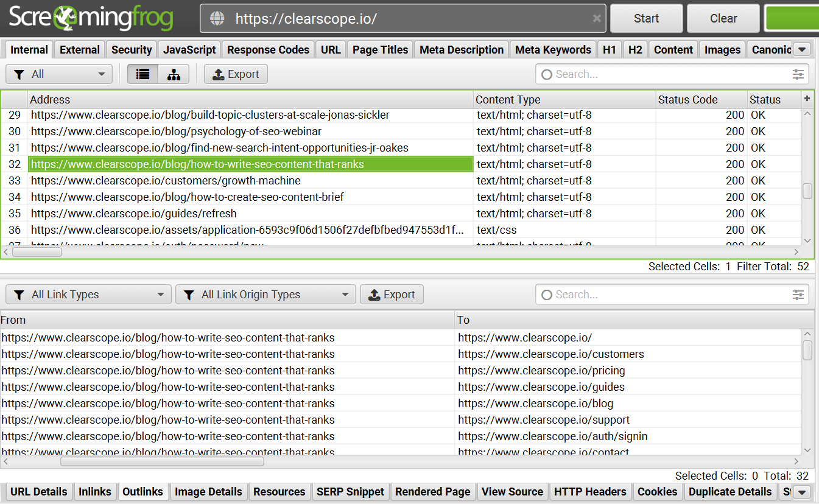
Task: Select the build-topic-clusters-at-scale URL row
Action: point(401,115)
